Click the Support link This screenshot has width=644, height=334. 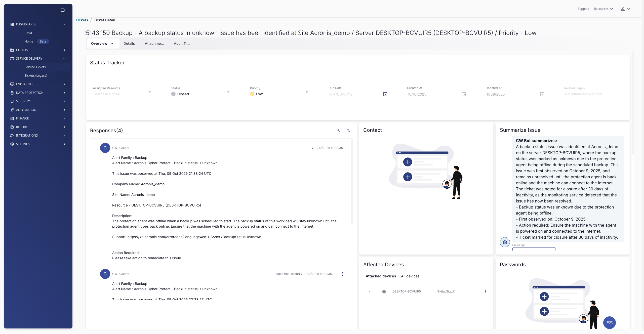click(583, 9)
